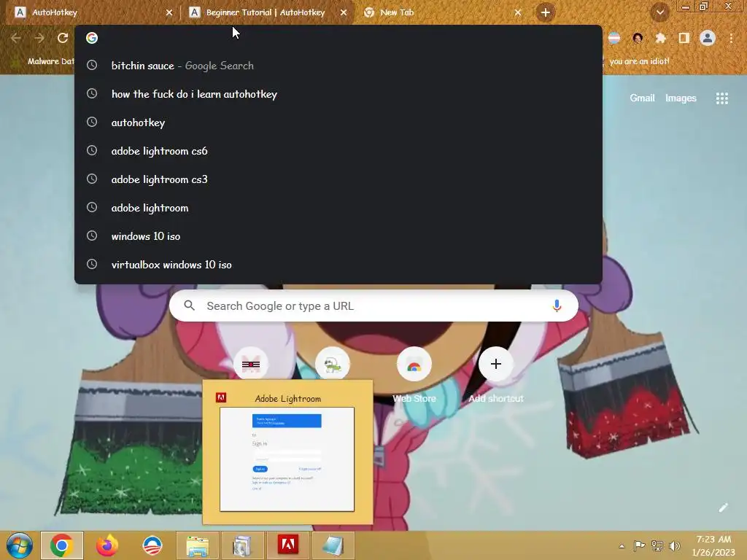Click the face extension icon in toolbar
Image resolution: width=747 pixels, height=560 pixels.
[x=638, y=38]
